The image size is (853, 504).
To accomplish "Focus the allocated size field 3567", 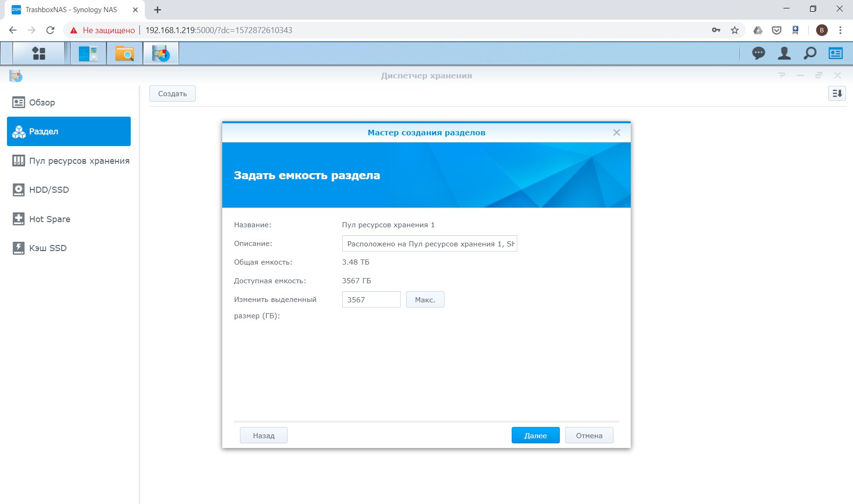I will (371, 300).
